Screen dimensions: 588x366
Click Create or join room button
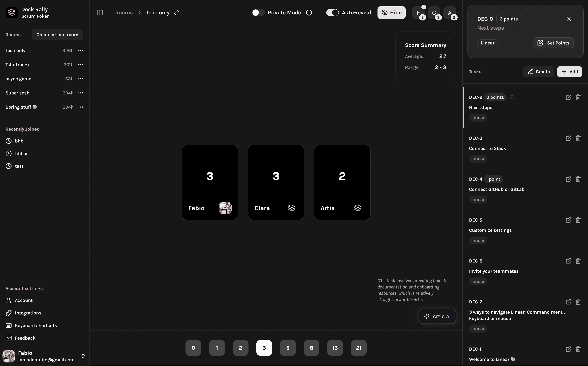pyautogui.click(x=57, y=35)
